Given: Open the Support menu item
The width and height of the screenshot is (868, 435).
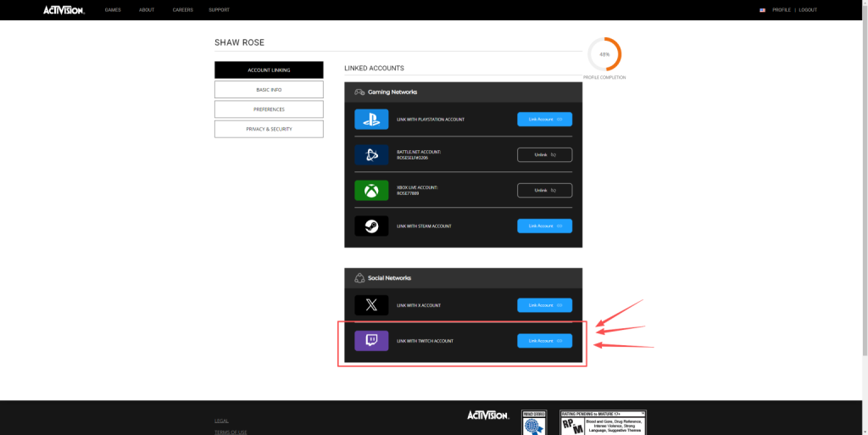Looking at the screenshot, I should (x=219, y=10).
